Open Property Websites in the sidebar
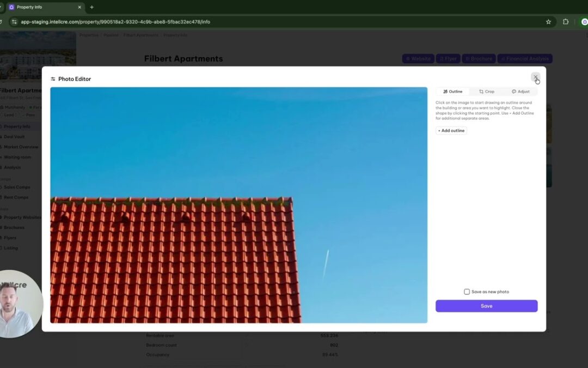The image size is (588, 368). [21, 218]
